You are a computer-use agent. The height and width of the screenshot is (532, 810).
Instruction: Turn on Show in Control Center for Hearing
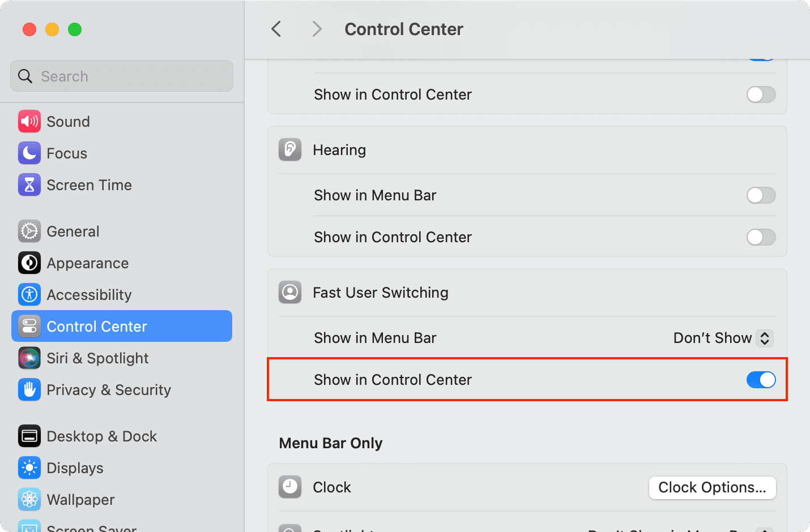pyautogui.click(x=761, y=237)
